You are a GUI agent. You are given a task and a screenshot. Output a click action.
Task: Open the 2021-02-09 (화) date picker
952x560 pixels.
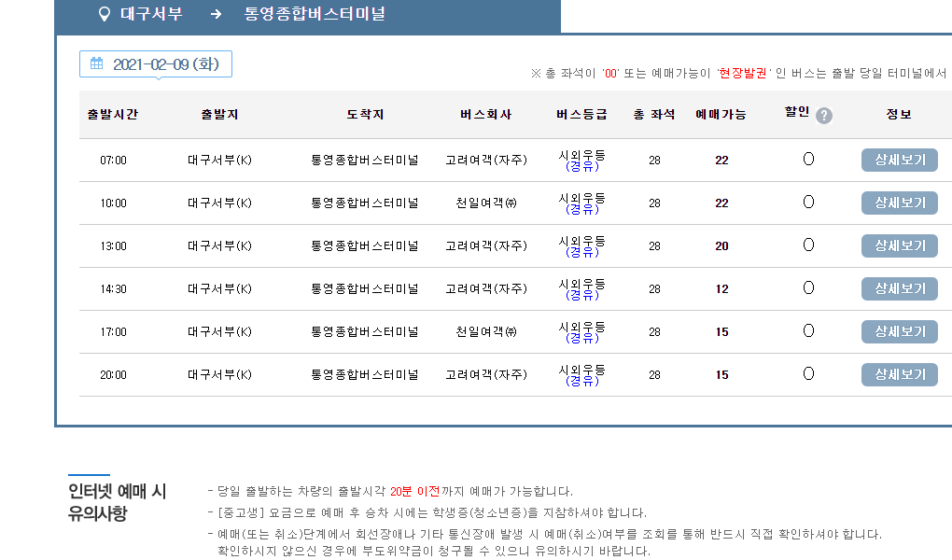(156, 63)
